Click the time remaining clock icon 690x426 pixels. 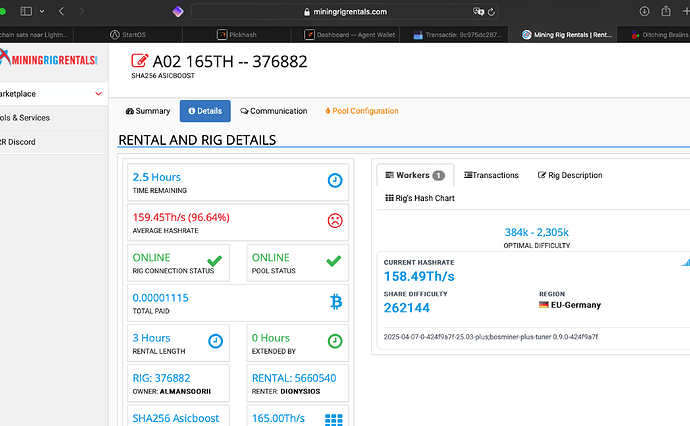pyautogui.click(x=335, y=180)
